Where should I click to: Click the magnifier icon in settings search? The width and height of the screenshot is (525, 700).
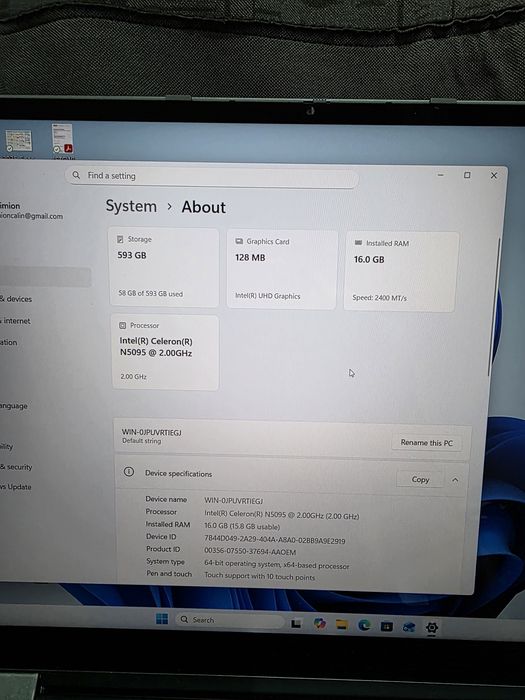(76, 175)
